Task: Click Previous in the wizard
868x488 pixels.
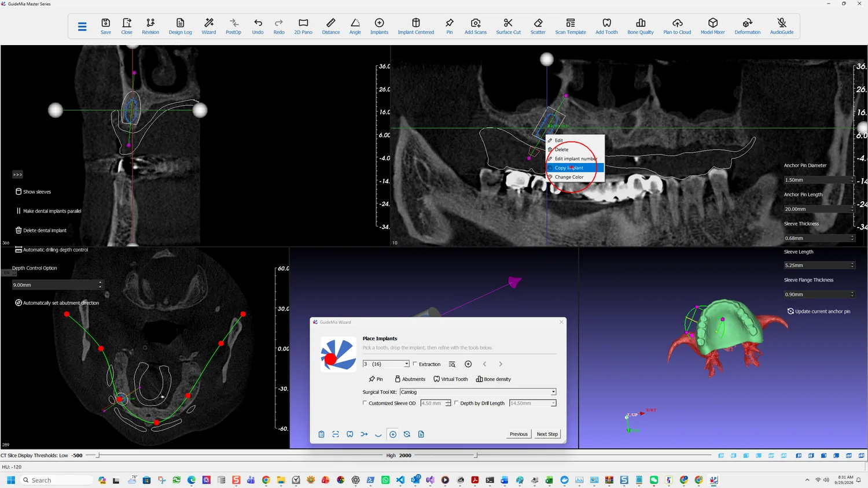Action: click(518, 434)
